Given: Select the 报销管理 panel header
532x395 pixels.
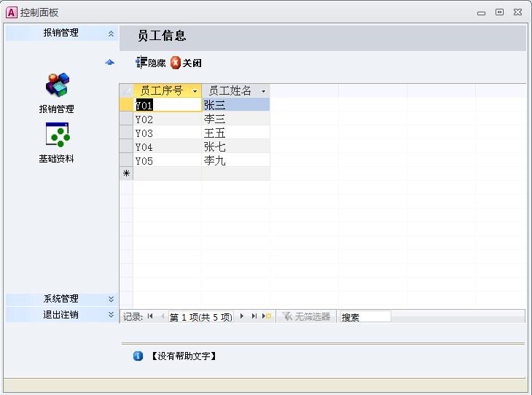Looking at the screenshot, I should pyautogui.click(x=62, y=34).
